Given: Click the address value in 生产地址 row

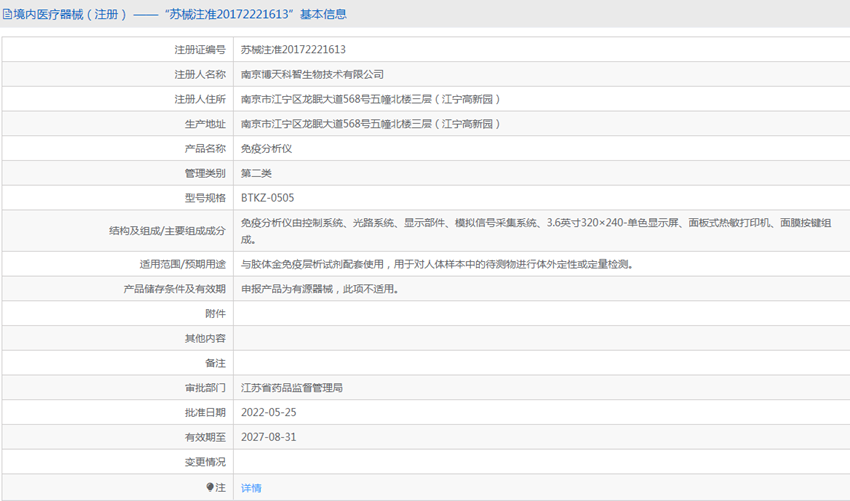Looking at the screenshot, I should coord(370,124).
